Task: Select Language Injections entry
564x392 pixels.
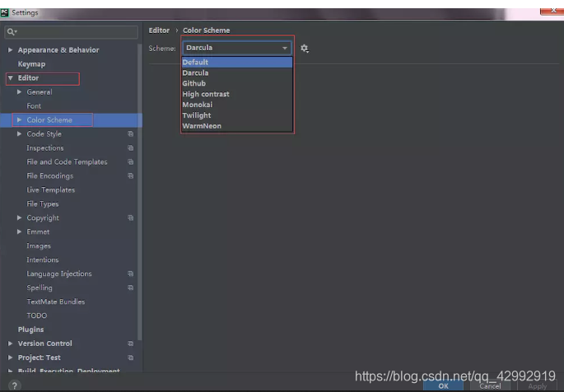Action: (59, 274)
